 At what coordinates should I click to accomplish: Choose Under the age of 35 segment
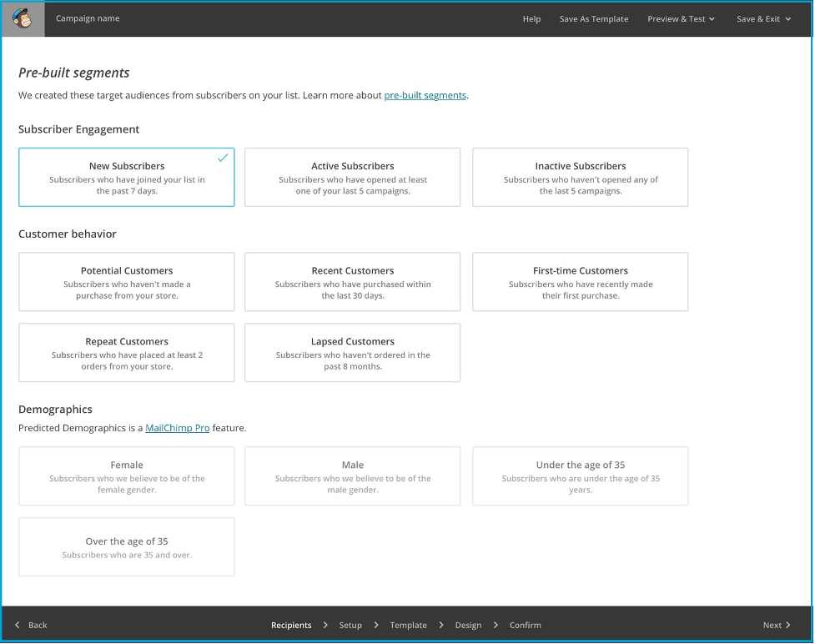click(580, 476)
